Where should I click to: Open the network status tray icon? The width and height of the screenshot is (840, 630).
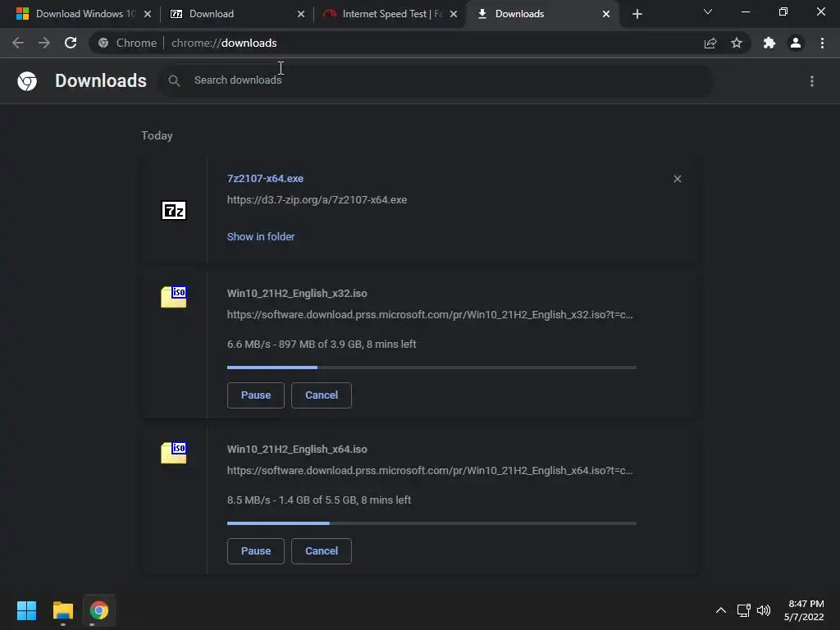click(x=743, y=610)
